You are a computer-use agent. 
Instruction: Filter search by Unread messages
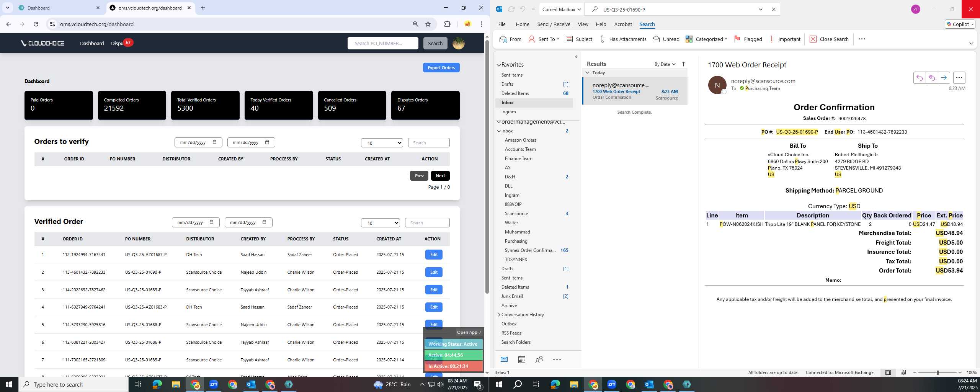(666, 39)
